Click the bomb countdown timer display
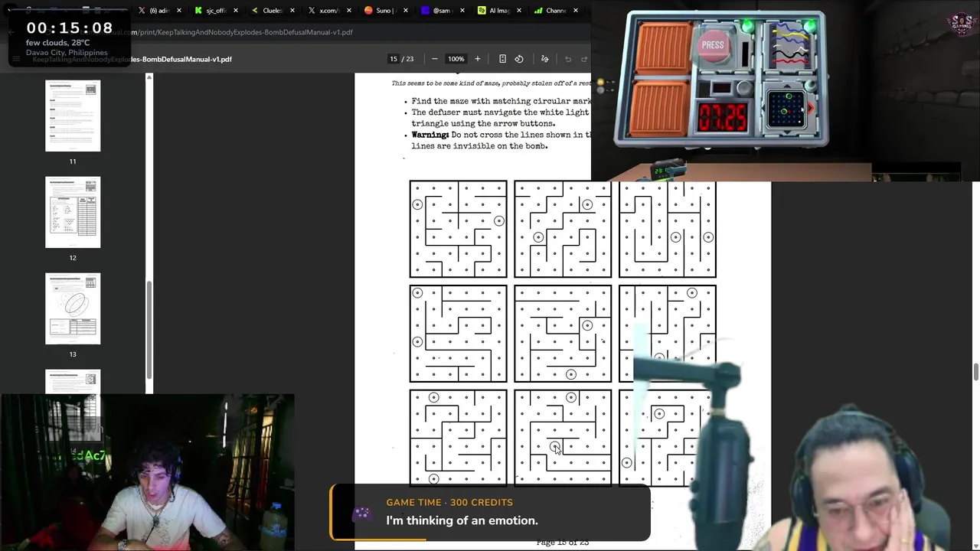This screenshot has width=980, height=551. click(x=723, y=117)
